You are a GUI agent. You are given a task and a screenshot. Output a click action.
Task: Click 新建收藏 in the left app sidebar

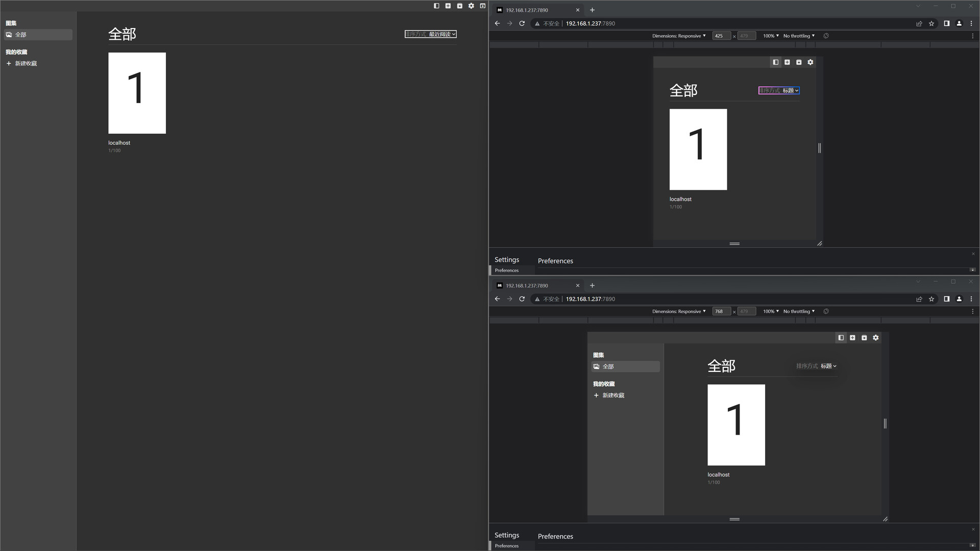(26, 64)
